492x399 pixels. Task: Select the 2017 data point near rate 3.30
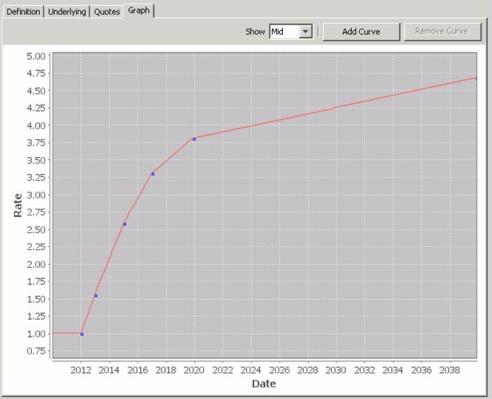click(x=153, y=174)
